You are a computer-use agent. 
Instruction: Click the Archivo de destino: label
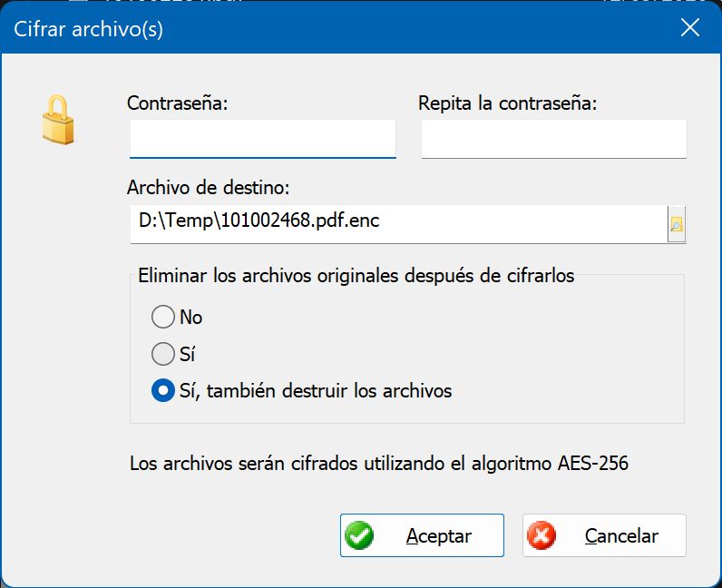[x=209, y=188]
